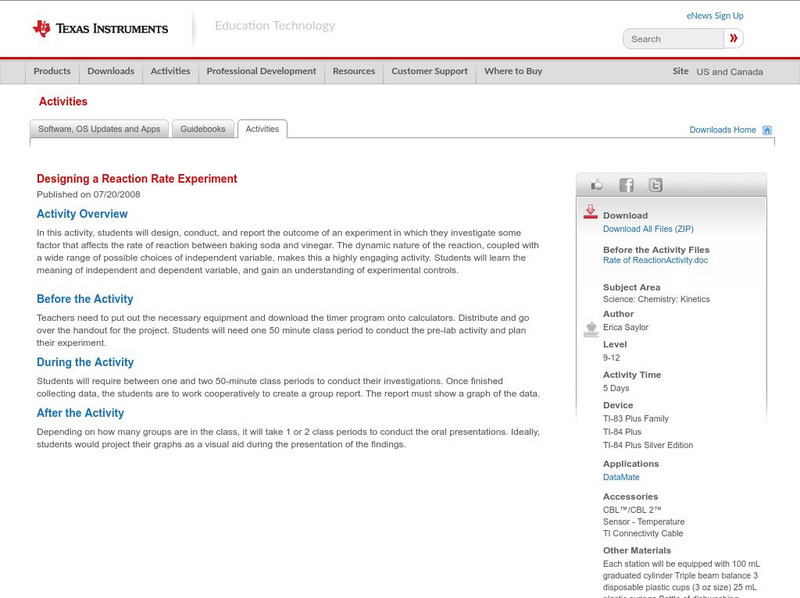Click the author name Erica Saylor

[626, 327]
